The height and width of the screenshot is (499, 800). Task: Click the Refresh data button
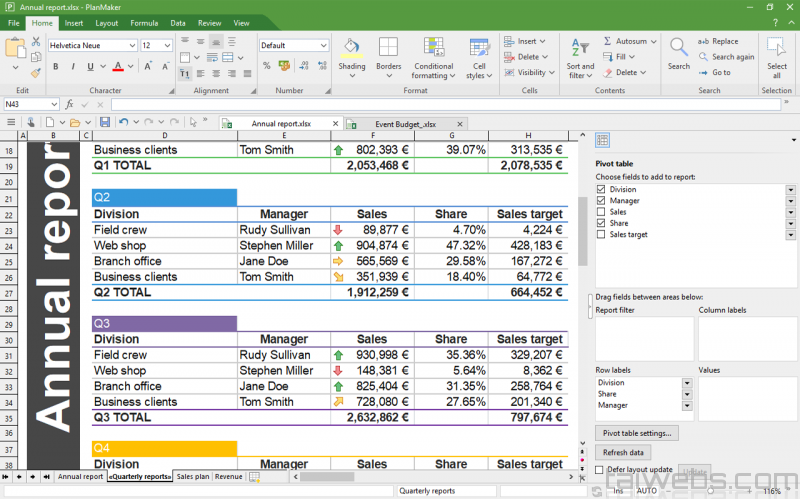pyautogui.click(x=622, y=453)
